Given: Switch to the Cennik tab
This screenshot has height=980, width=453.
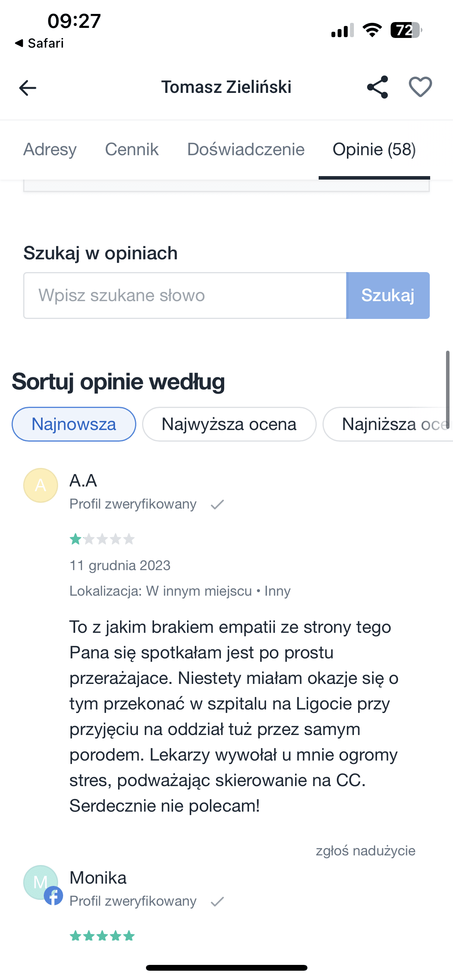Looking at the screenshot, I should click(x=132, y=149).
